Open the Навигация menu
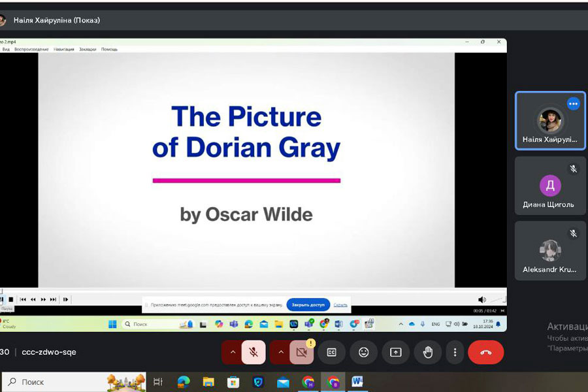 click(x=64, y=49)
